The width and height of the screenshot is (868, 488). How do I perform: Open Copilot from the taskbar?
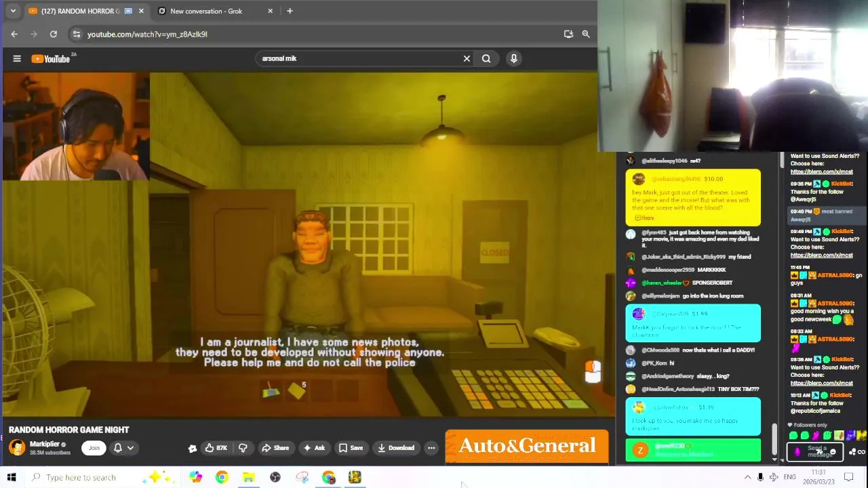pyautogui.click(x=196, y=477)
